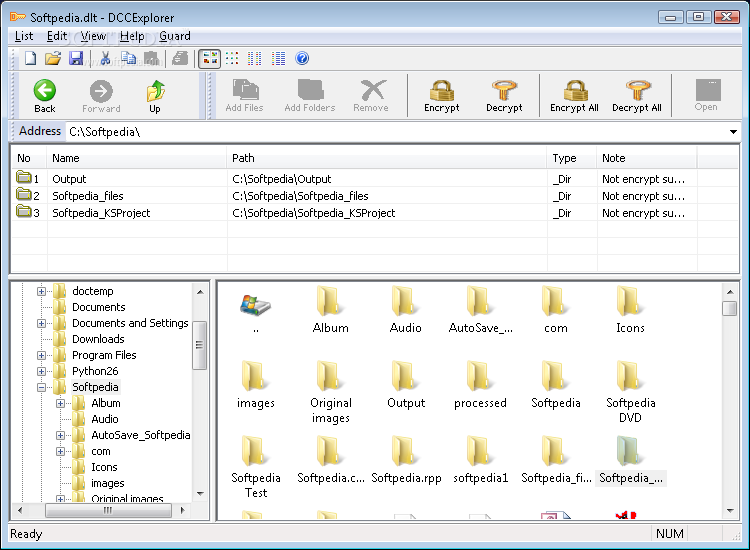Switch to list view mode
This screenshot has width=750, height=550.
coord(255,58)
